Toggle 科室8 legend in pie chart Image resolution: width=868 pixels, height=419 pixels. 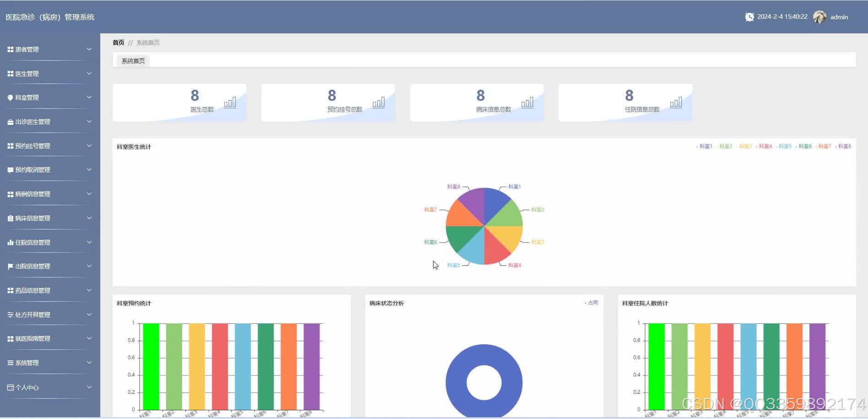click(x=843, y=146)
